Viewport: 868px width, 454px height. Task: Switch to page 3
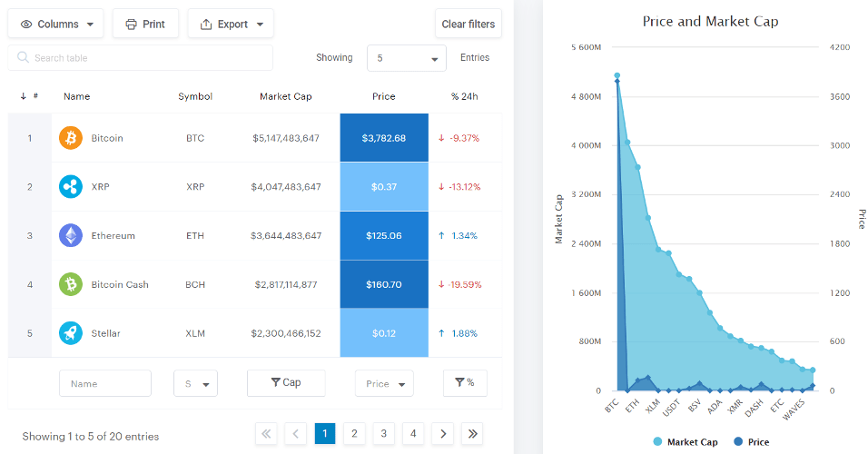[384, 434]
